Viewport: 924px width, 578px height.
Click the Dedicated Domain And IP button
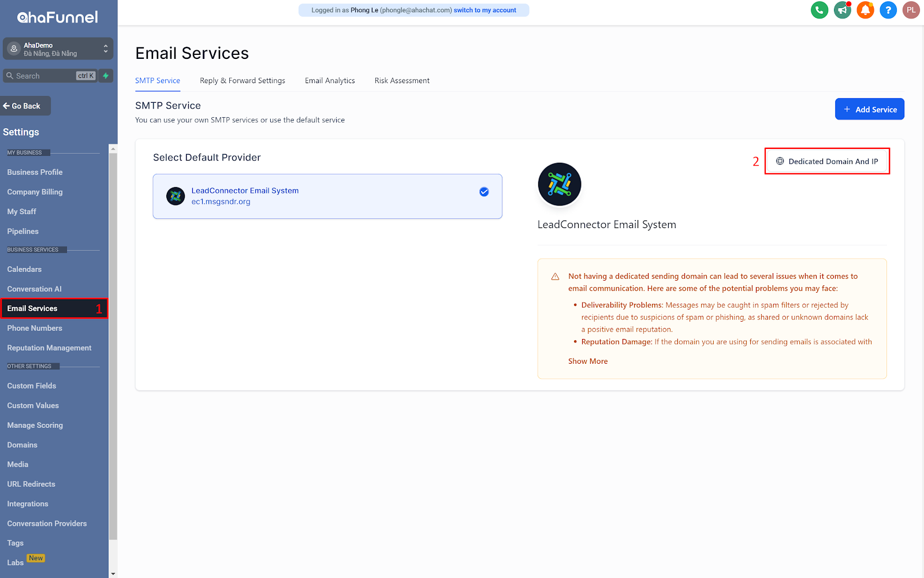point(827,161)
